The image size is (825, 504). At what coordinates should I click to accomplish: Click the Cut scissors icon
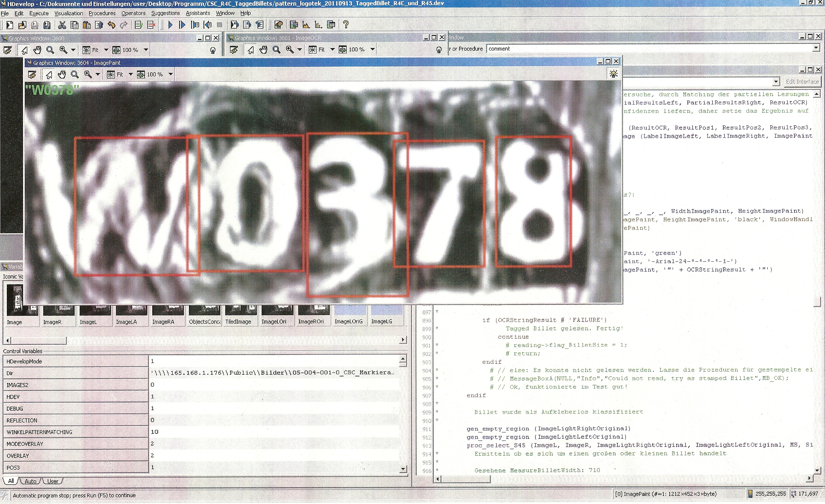tap(62, 25)
